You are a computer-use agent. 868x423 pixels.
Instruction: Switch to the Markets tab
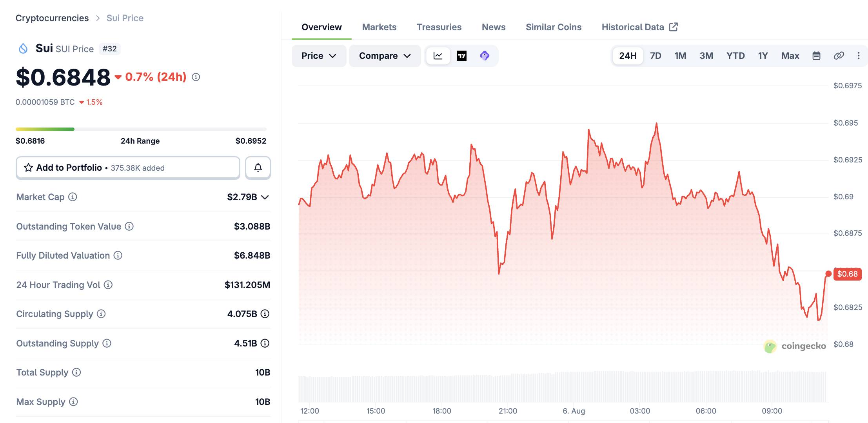click(379, 27)
